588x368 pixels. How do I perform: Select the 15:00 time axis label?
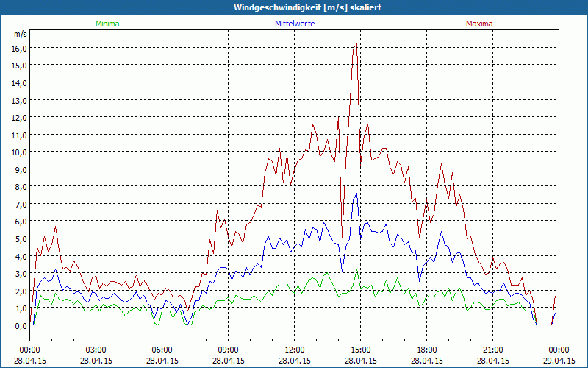361,350
